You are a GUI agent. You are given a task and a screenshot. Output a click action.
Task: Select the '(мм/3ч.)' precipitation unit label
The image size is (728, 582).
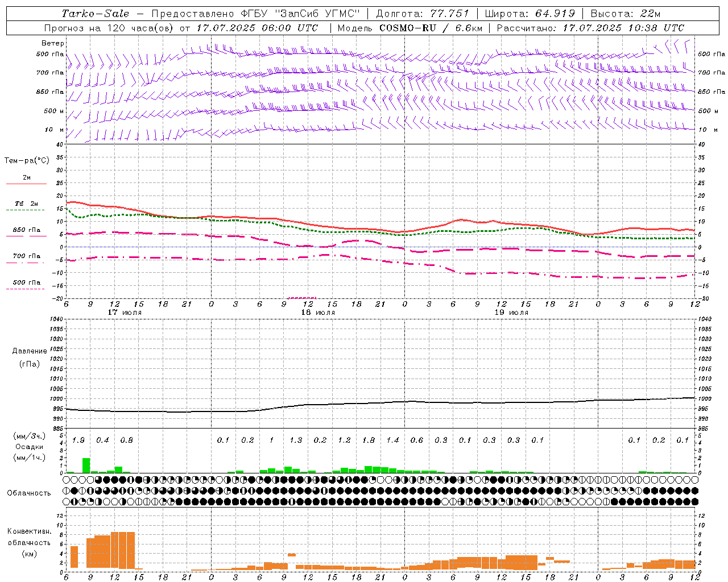tap(29, 436)
